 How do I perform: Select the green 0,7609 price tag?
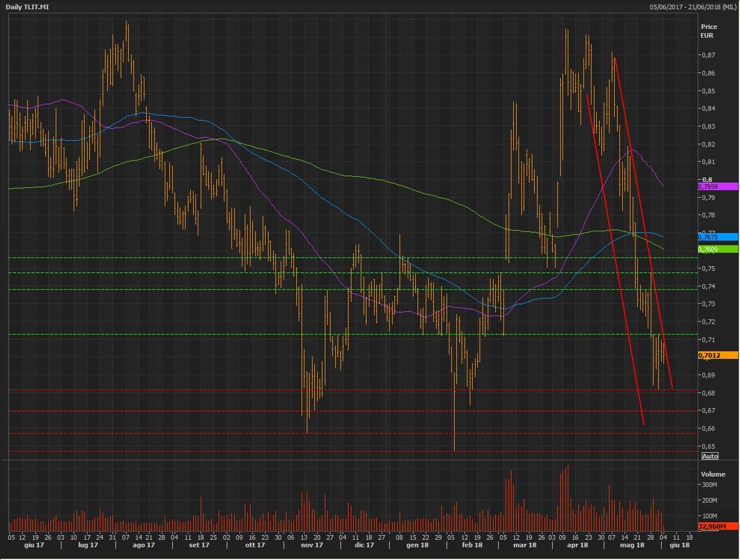[718, 249]
